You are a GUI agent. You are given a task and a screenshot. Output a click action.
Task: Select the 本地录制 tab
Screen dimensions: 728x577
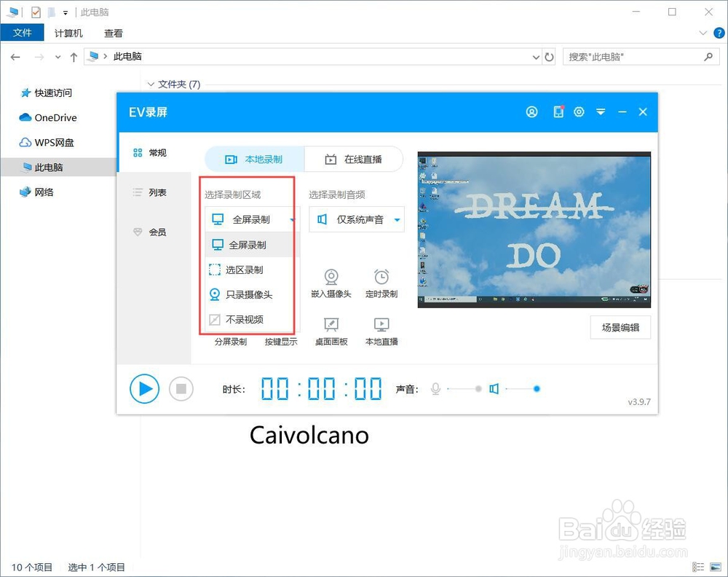(x=254, y=160)
